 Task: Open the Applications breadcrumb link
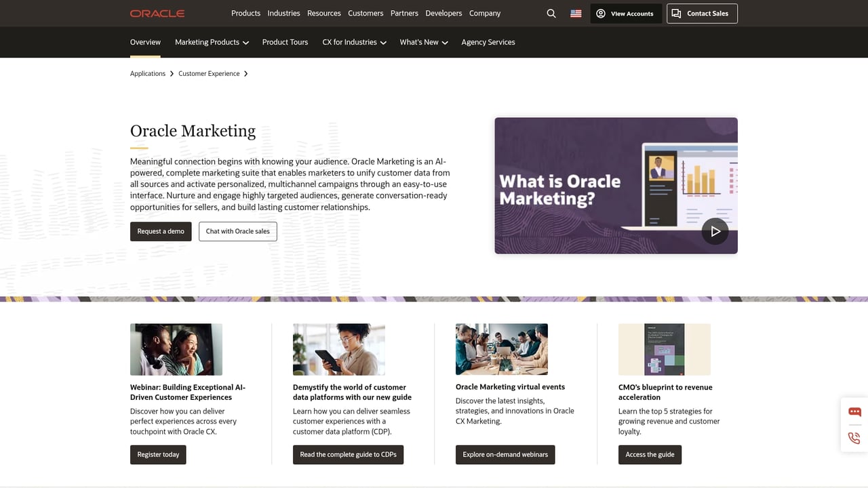(x=147, y=73)
